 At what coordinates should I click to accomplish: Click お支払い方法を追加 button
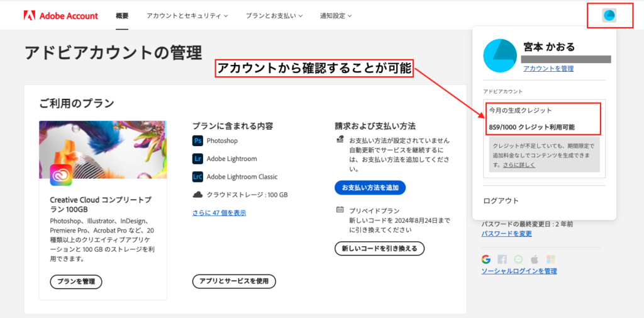coord(370,188)
